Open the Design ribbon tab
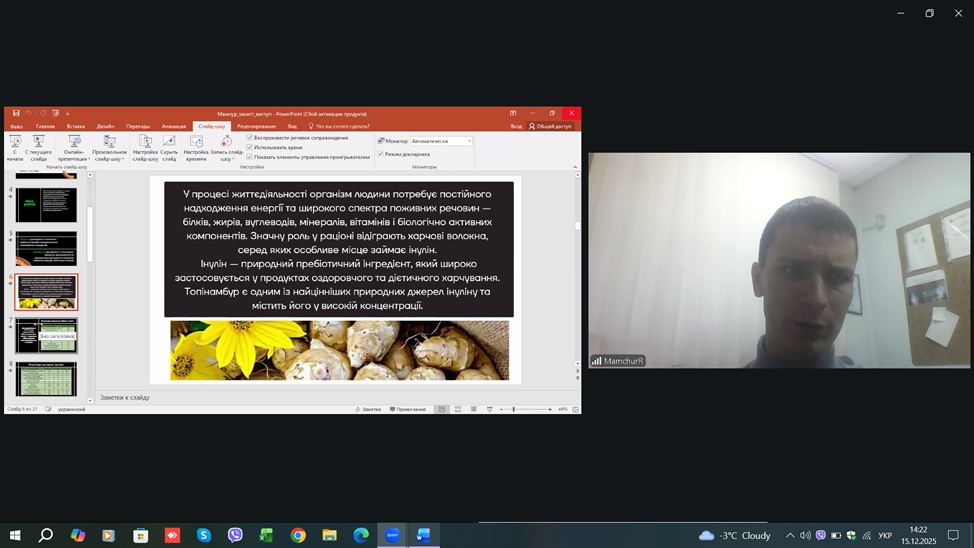974x548 pixels. click(105, 127)
